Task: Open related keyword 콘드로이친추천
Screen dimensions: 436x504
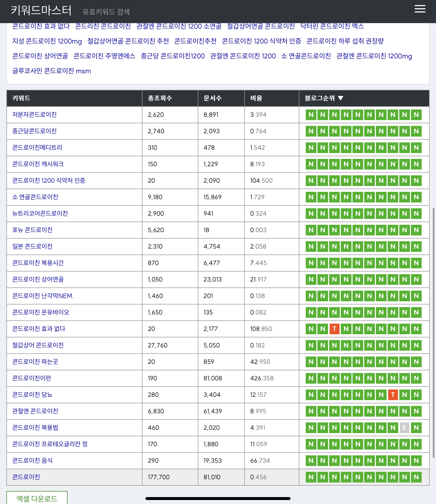Action: click(195, 41)
